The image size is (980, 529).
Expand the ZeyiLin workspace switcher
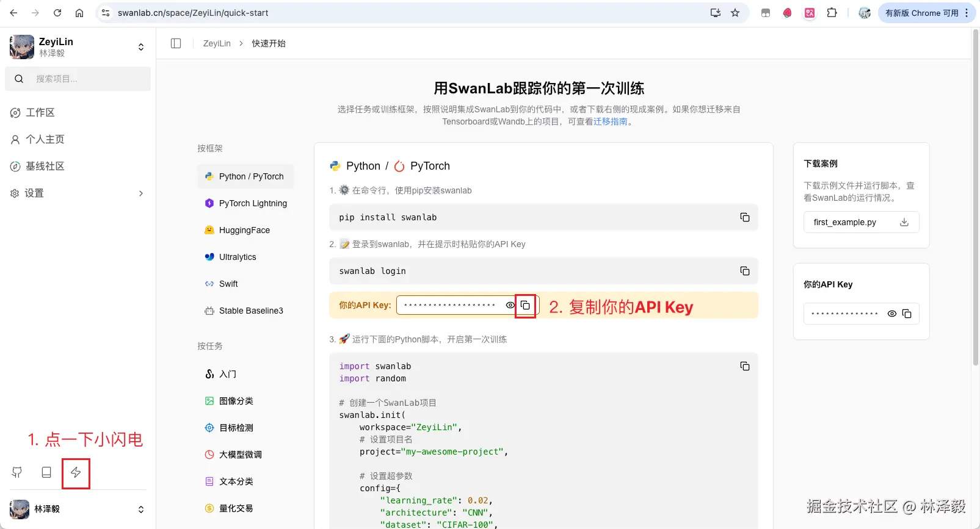pyautogui.click(x=141, y=47)
